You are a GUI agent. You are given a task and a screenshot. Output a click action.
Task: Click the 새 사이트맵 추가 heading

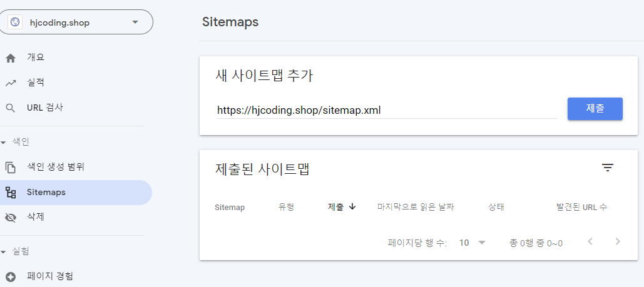pyautogui.click(x=264, y=76)
